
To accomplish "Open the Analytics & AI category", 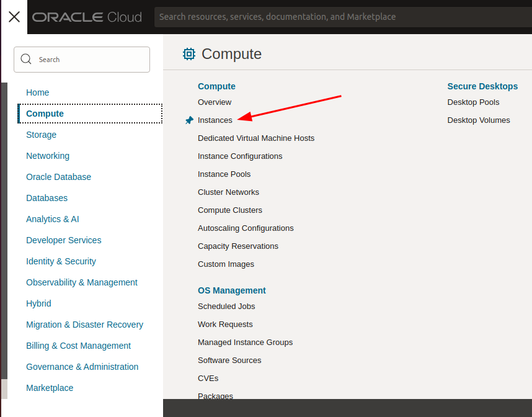I will tap(53, 219).
